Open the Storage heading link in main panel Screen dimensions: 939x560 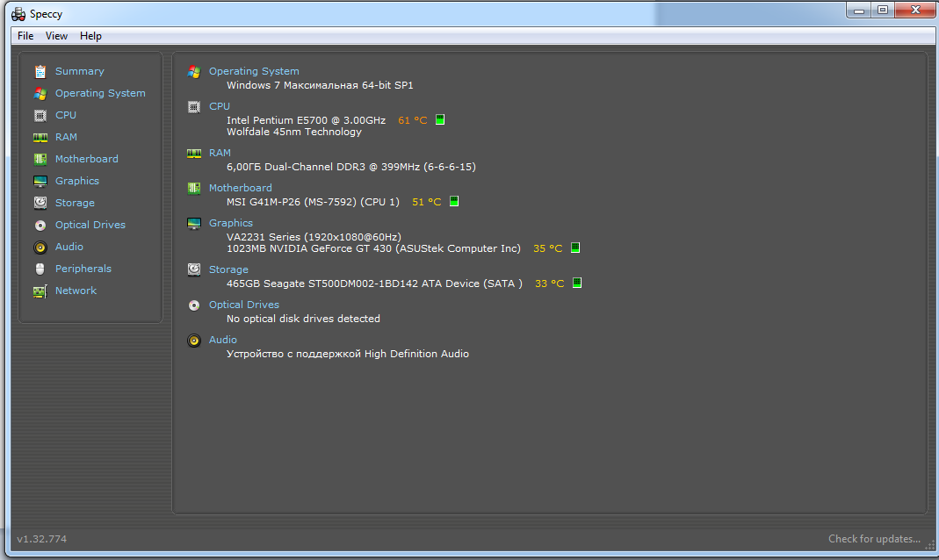click(228, 269)
